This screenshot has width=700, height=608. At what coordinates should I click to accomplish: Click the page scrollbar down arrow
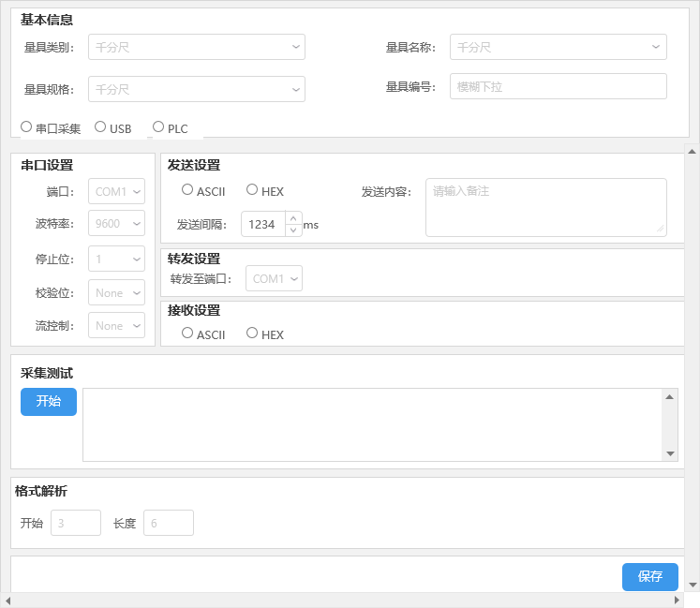click(x=693, y=585)
